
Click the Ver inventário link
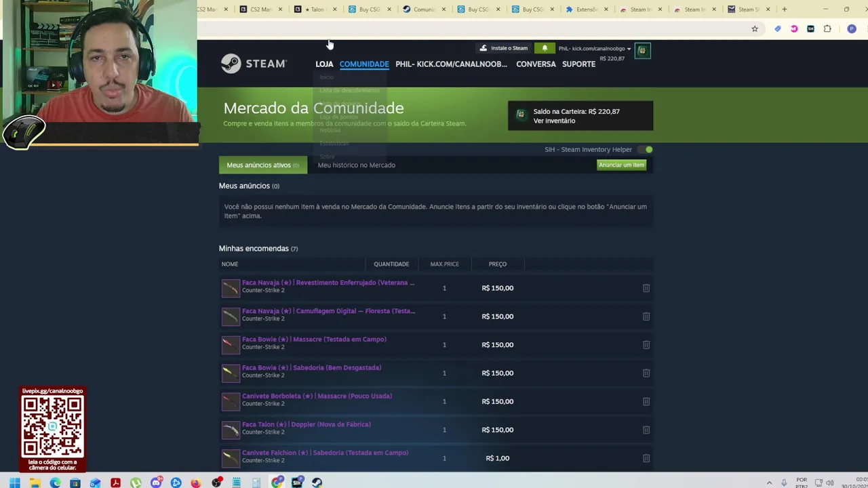(554, 121)
